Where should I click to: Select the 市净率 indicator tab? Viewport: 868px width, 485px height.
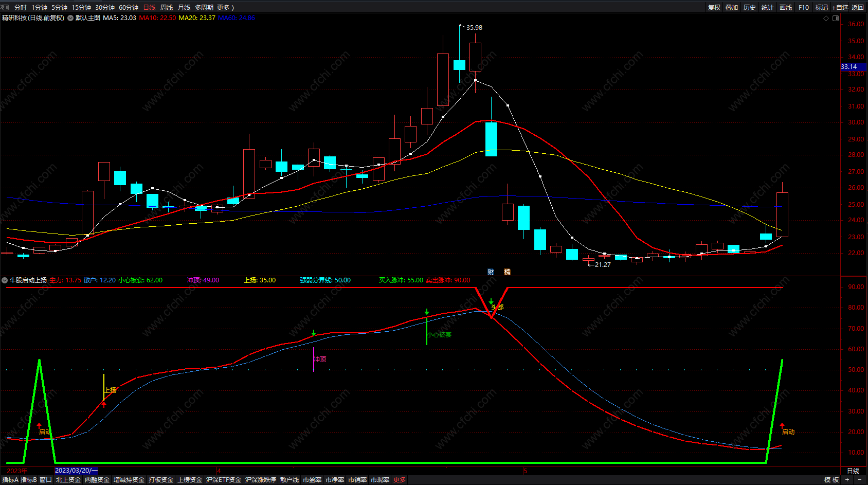pyautogui.click(x=335, y=480)
